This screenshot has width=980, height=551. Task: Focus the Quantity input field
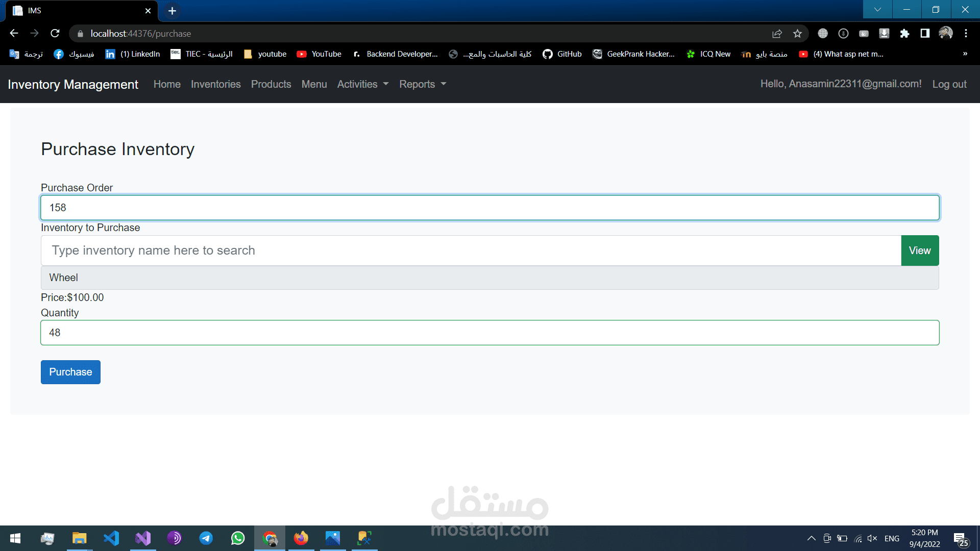point(489,333)
